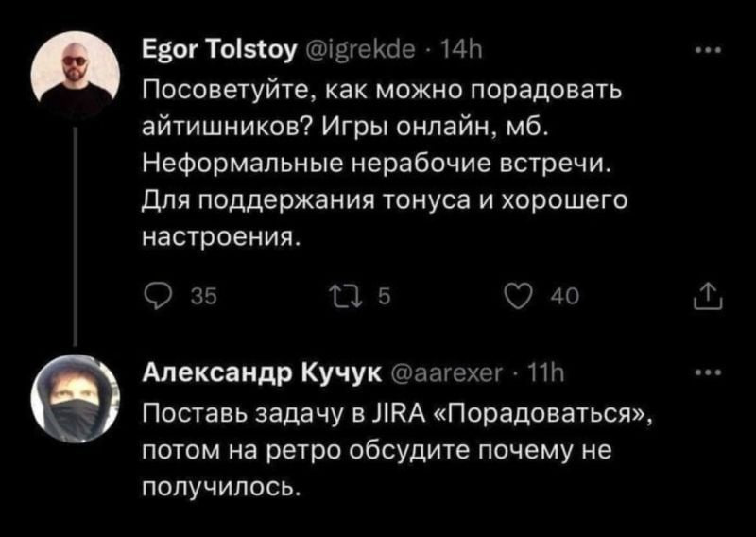Click the thread line connecting the tweets
This screenshot has height=537, width=756.
coord(76,237)
